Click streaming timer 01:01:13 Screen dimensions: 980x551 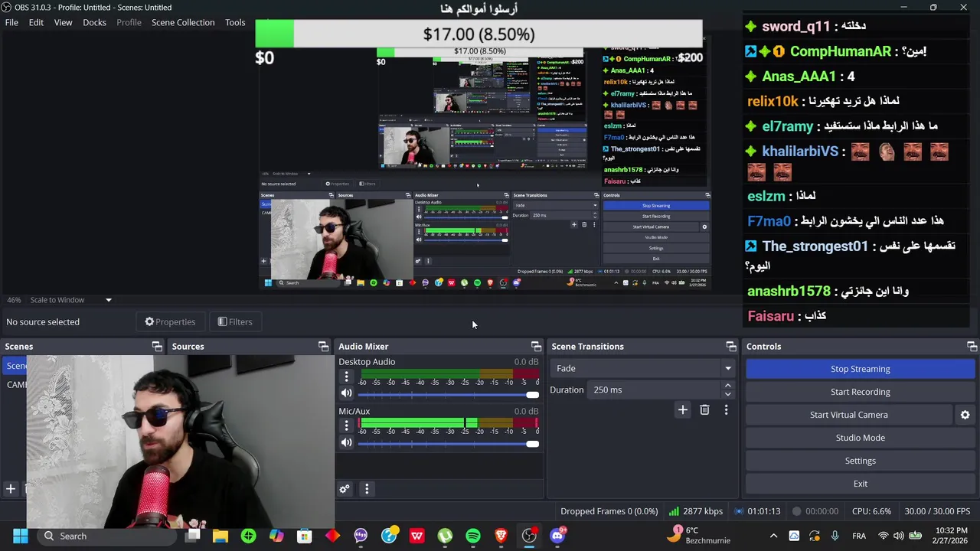(757, 511)
